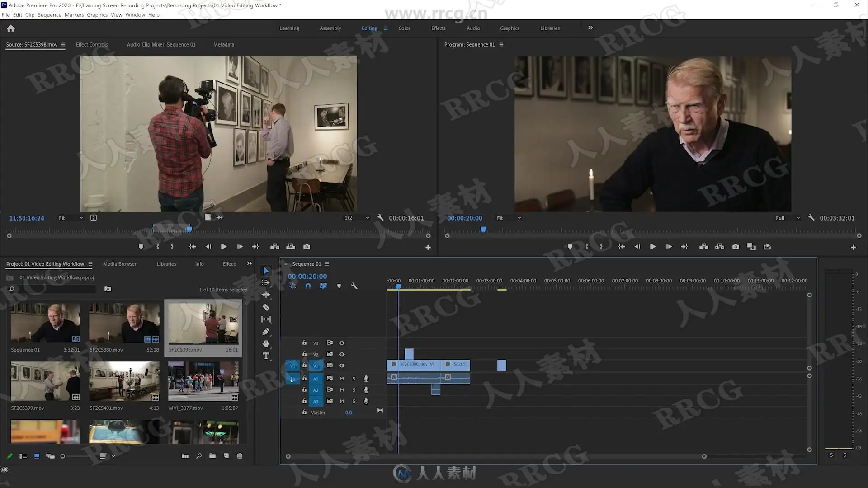Switch to the Color workspace tab
This screenshot has width=868, height=488.
click(404, 28)
